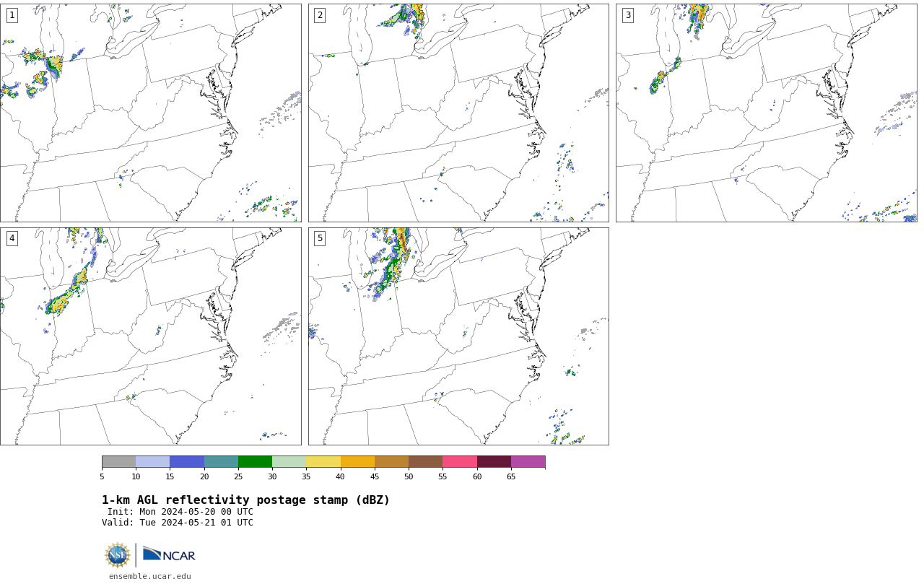The width and height of the screenshot is (924, 584).
Task: Open ensemble member 1 reflectivity map
Action: pyautogui.click(x=150, y=113)
